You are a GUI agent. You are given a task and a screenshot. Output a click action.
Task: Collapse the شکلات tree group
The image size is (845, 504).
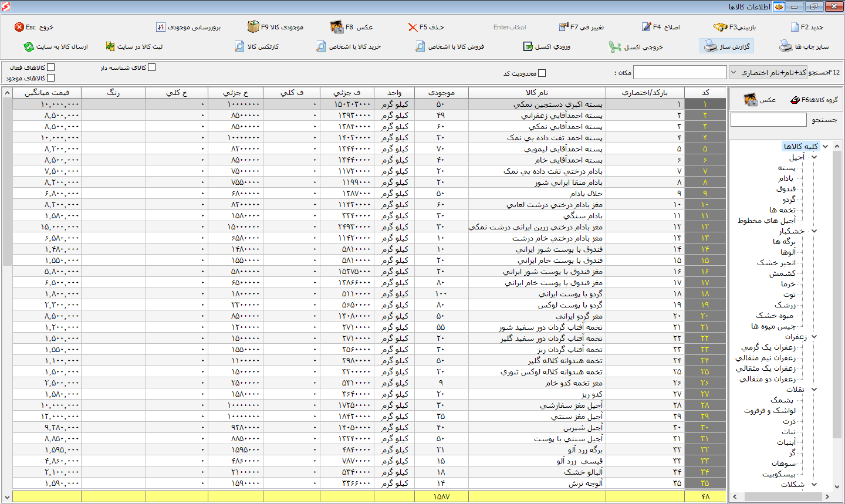point(814,485)
